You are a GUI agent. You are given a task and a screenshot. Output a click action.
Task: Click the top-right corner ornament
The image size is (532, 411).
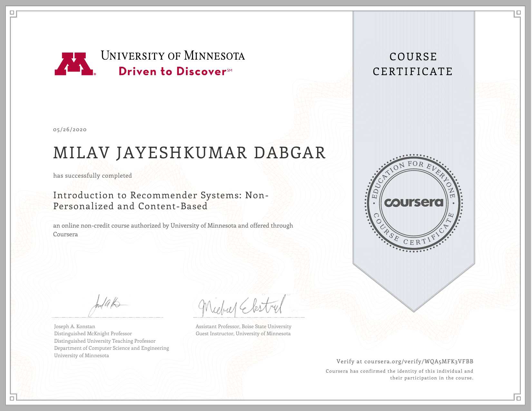click(518, 13)
